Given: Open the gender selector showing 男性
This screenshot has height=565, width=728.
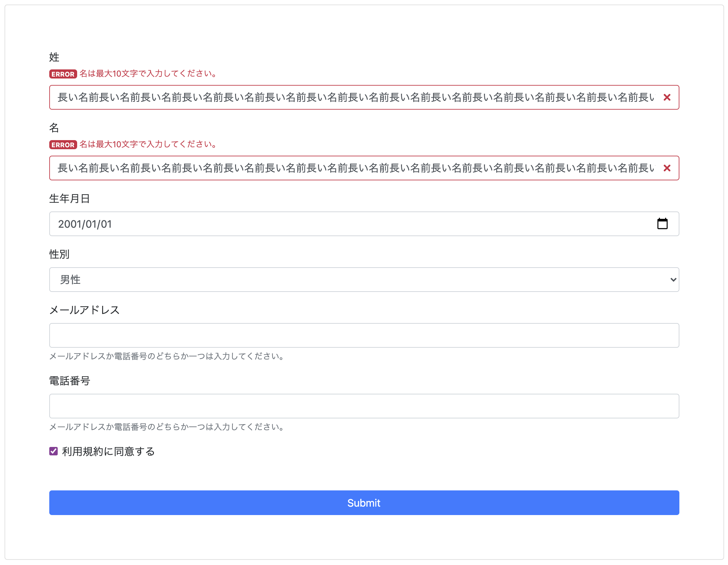Looking at the screenshot, I should [x=364, y=280].
